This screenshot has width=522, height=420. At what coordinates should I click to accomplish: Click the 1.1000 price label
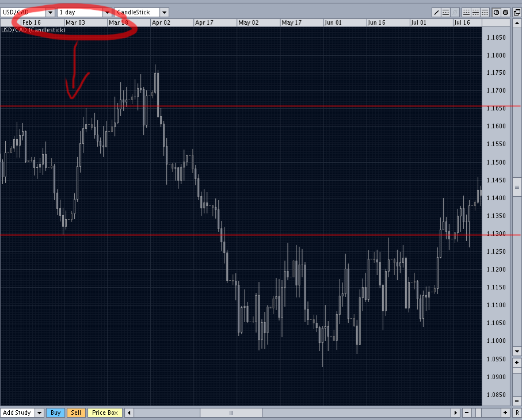(496, 341)
